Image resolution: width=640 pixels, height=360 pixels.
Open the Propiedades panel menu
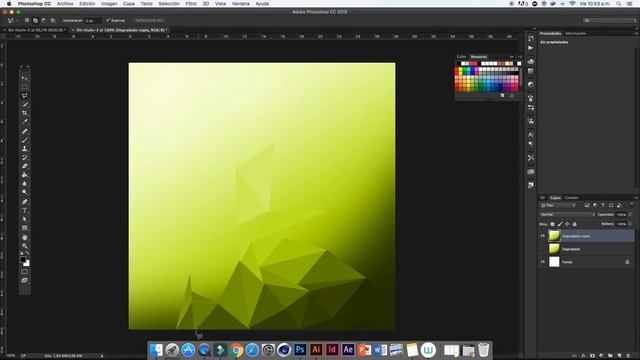point(636,33)
